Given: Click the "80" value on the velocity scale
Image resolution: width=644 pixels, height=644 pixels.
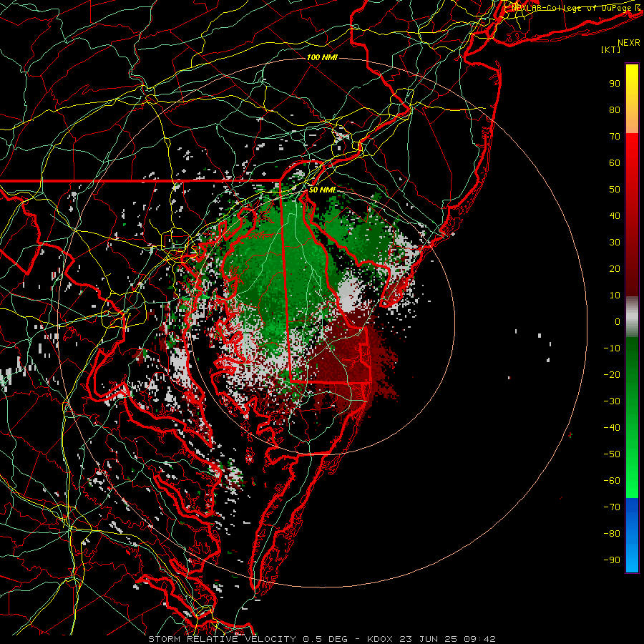Looking at the screenshot, I should pyautogui.click(x=615, y=110).
